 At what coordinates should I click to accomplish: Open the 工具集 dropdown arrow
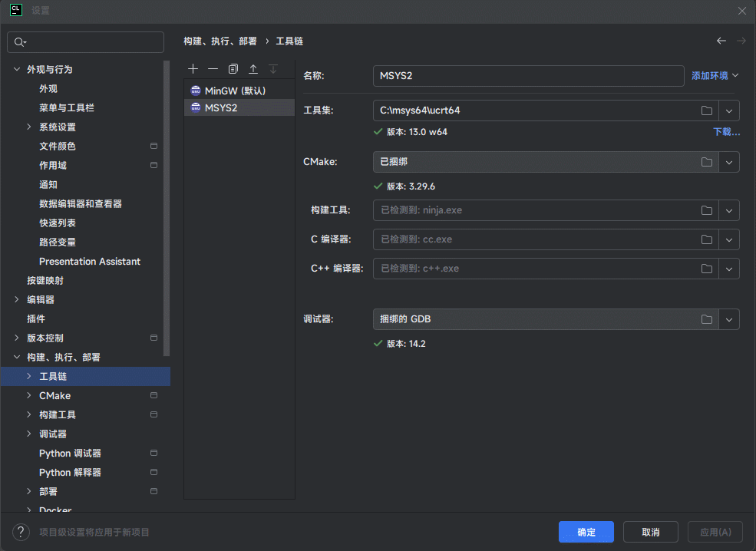pos(729,111)
